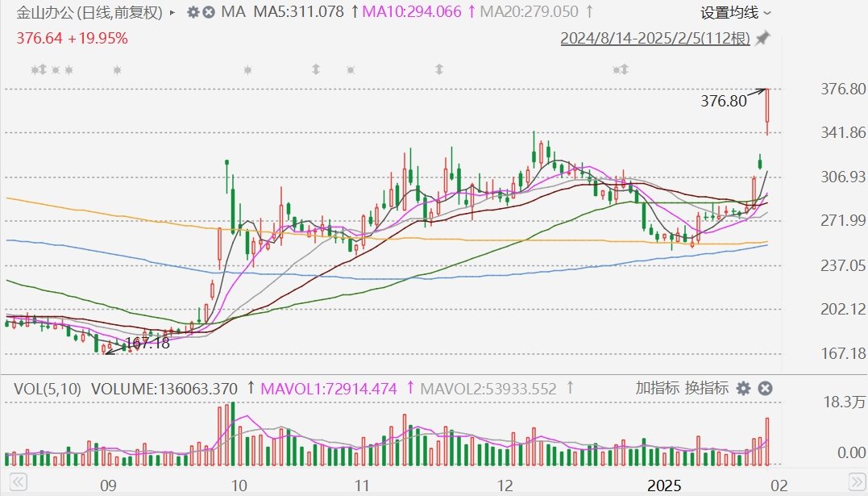Open the date range 2024/8/14-2025/2/5 selector

(x=654, y=39)
